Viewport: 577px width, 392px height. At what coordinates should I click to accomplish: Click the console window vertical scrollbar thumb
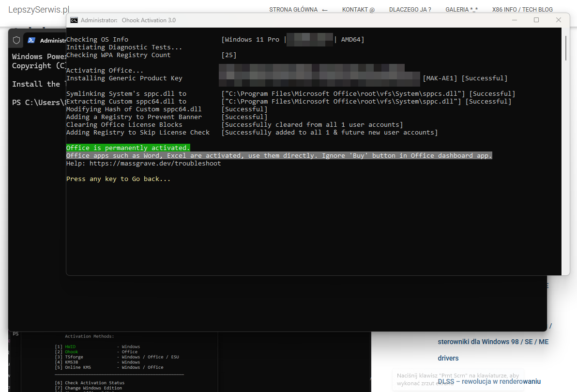pyautogui.click(x=565, y=48)
